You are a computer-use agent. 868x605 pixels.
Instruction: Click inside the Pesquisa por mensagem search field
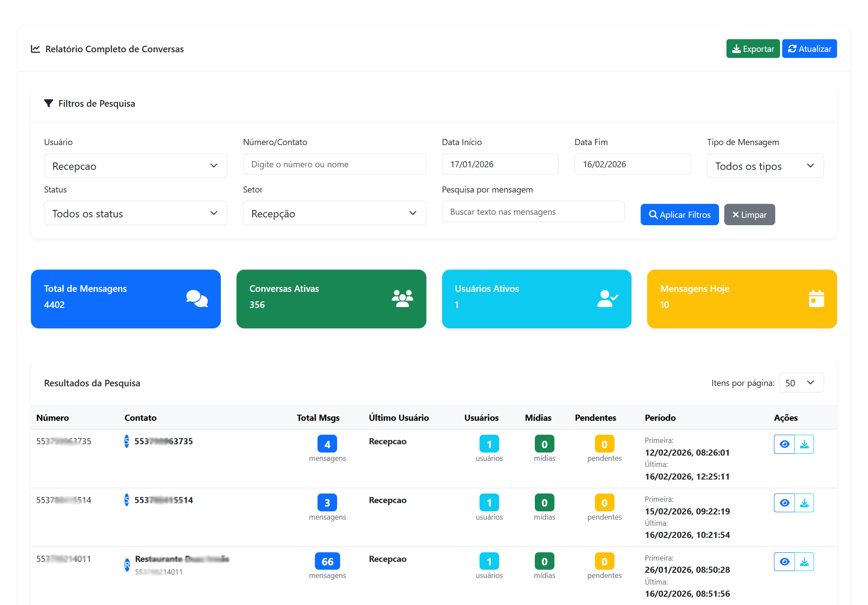[x=533, y=211]
